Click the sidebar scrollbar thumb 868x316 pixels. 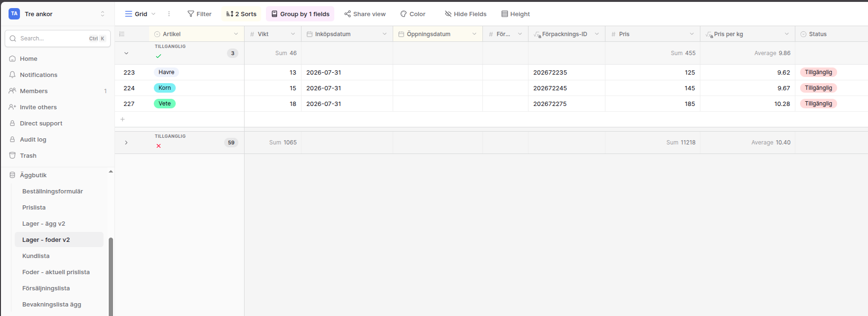point(111,277)
